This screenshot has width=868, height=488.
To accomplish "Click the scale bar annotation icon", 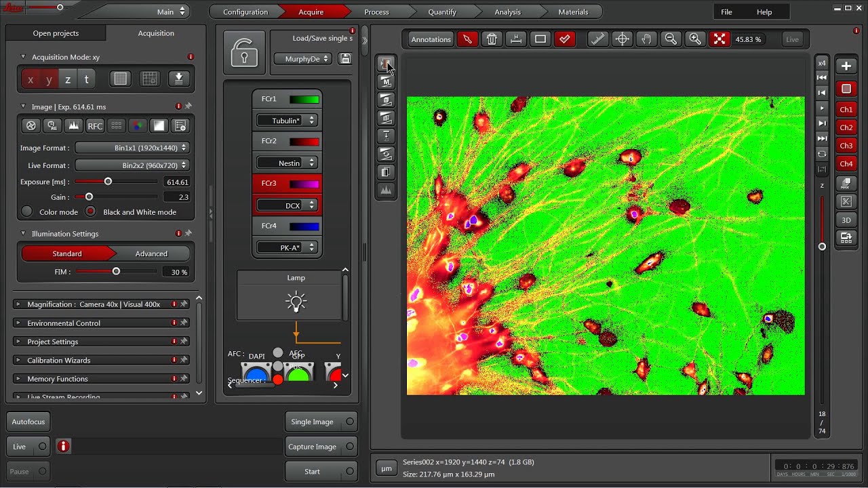I will 516,39.
